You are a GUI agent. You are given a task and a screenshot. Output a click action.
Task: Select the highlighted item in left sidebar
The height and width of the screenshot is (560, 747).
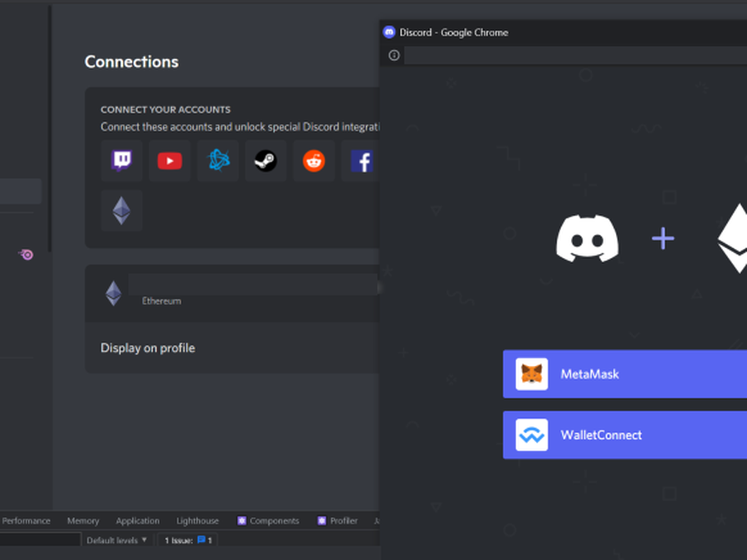coord(21,191)
